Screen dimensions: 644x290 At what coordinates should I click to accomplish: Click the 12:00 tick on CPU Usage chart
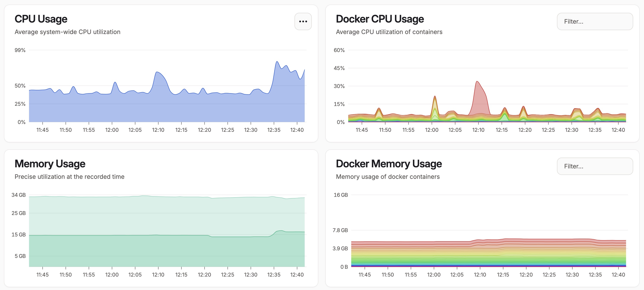[x=112, y=130]
